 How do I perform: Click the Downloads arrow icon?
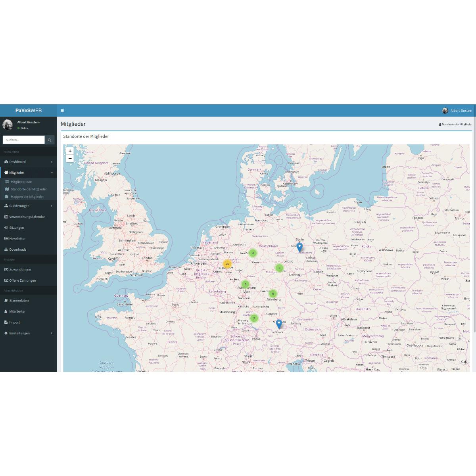click(6, 250)
